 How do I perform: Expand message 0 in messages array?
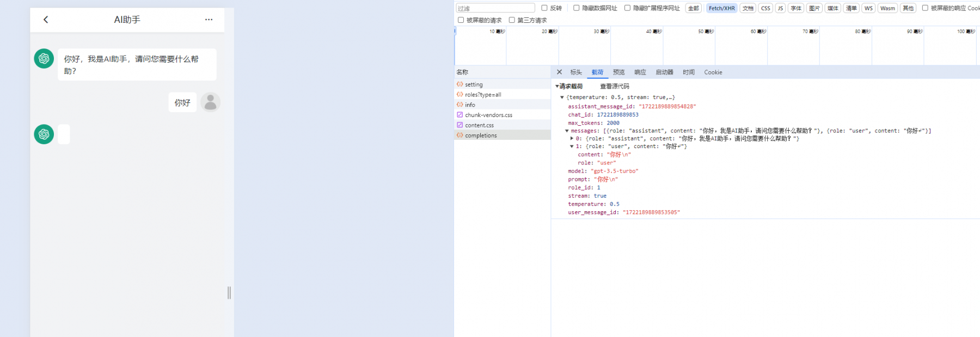[572, 139]
